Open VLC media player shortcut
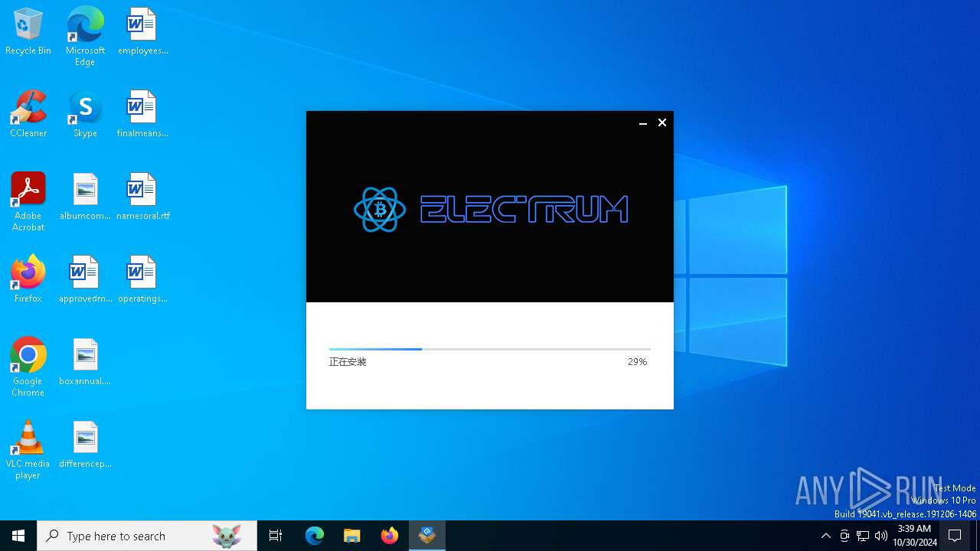Screen dimensions: 980x551 coord(28,450)
